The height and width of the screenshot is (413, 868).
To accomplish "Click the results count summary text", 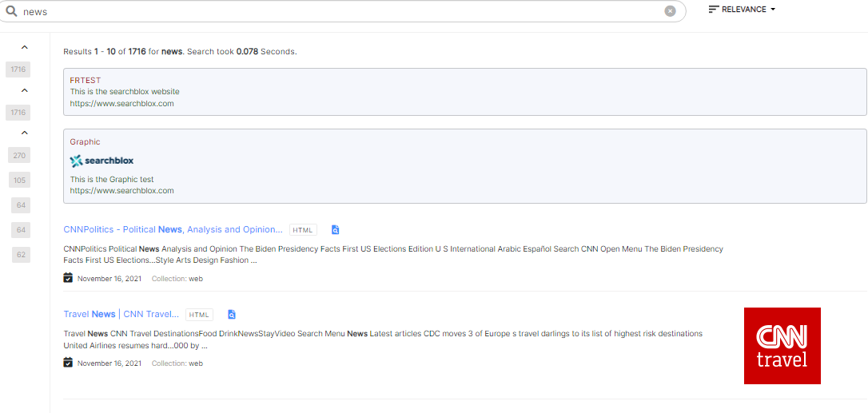I will point(180,51).
